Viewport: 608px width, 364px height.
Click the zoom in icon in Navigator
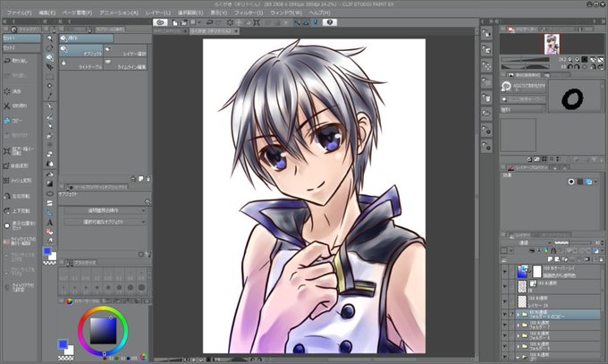[x=577, y=59]
